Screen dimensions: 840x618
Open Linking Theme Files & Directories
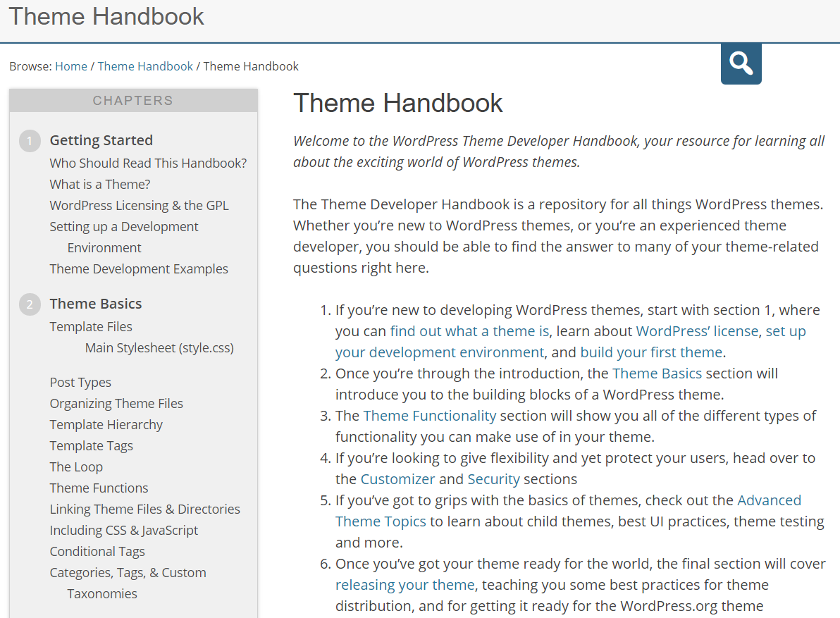click(145, 509)
